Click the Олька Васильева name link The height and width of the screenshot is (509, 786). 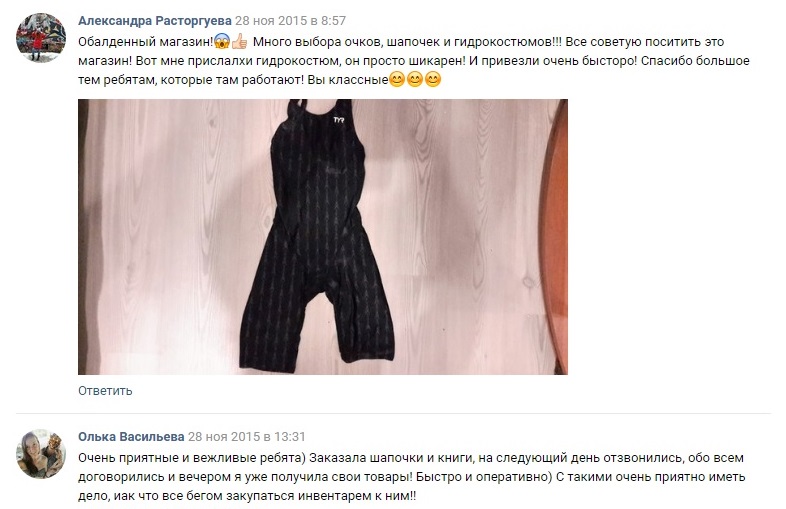131,437
